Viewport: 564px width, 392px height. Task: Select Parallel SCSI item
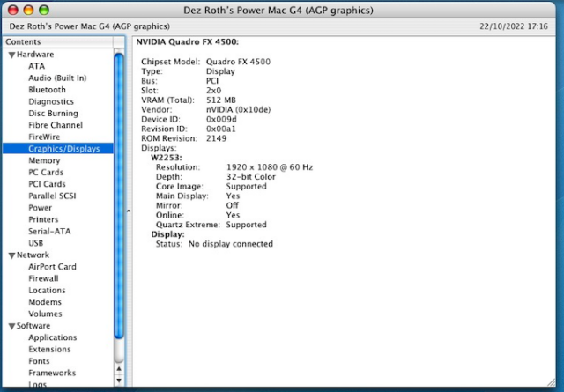(x=52, y=196)
